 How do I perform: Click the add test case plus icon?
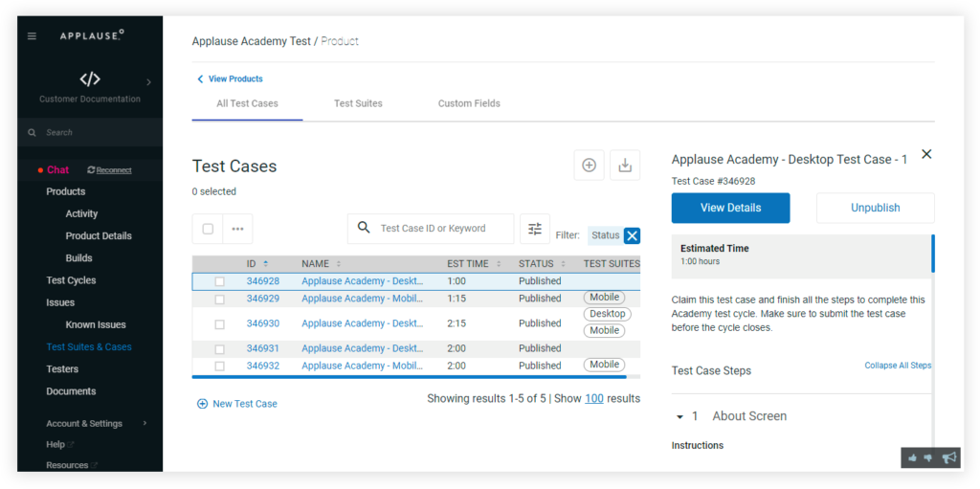(589, 166)
